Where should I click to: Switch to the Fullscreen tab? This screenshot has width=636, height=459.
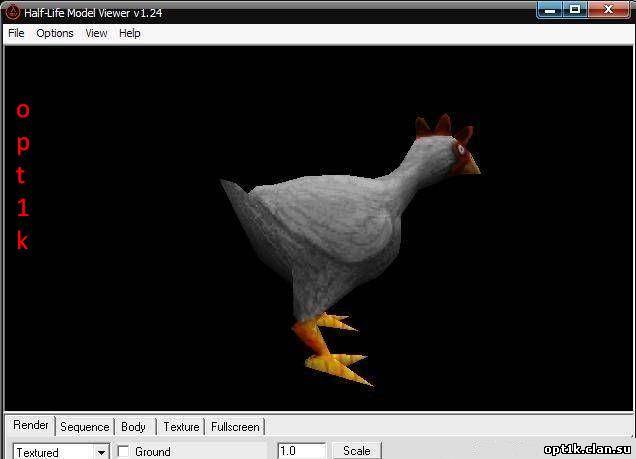235,427
